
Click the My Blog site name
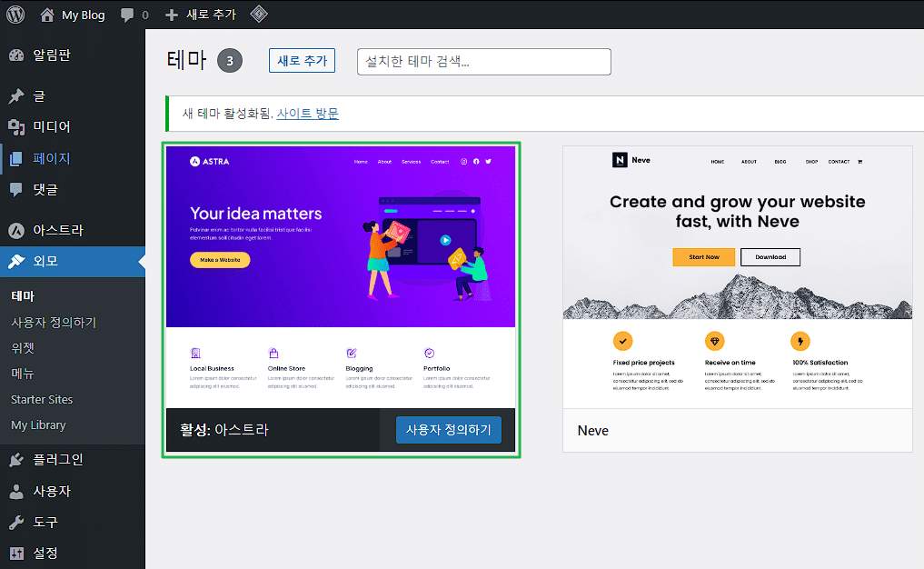point(83,15)
